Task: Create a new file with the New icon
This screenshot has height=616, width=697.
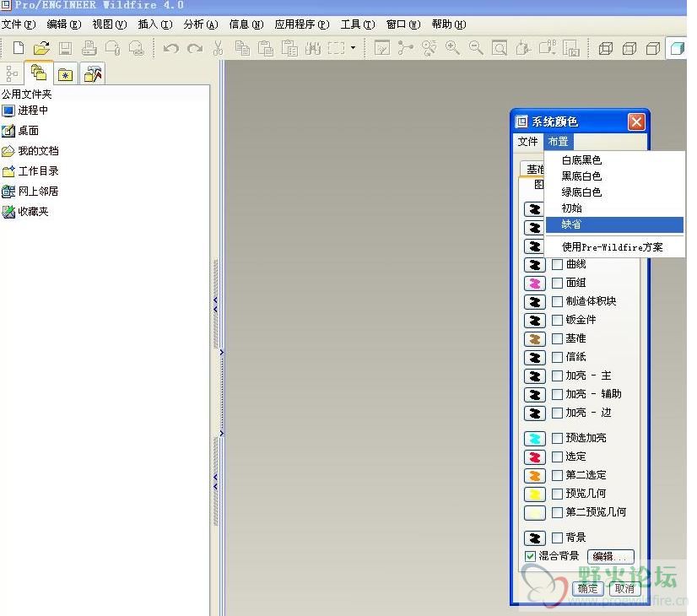Action: click(19, 48)
